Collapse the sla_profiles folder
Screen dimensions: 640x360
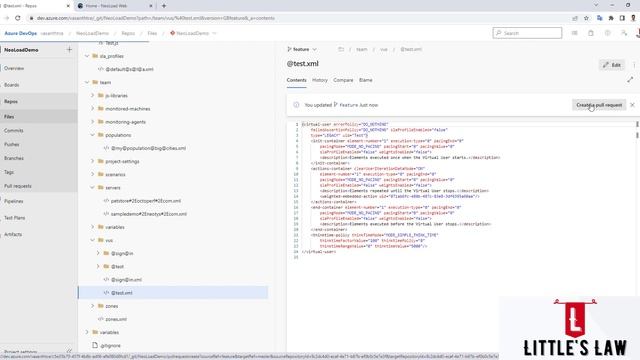tap(87, 56)
